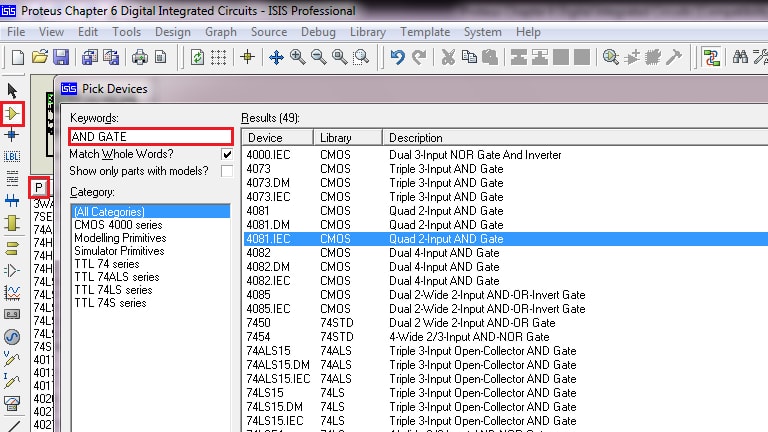Toggle the grid display icon
The image size is (768, 432).
(x=218, y=57)
